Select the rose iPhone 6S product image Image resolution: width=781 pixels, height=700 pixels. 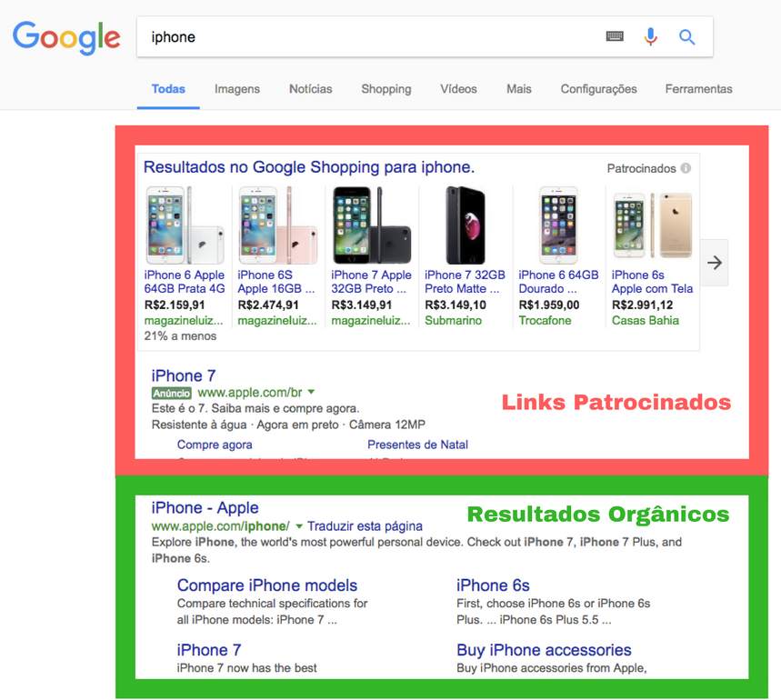pyautogui.click(x=277, y=225)
